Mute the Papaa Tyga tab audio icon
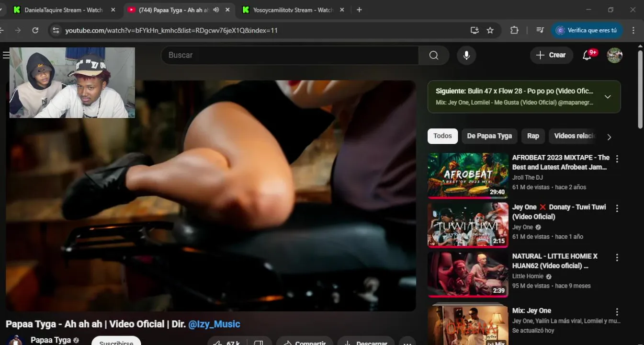The height and width of the screenshot is (345, 644). click(x=216, y=10)
